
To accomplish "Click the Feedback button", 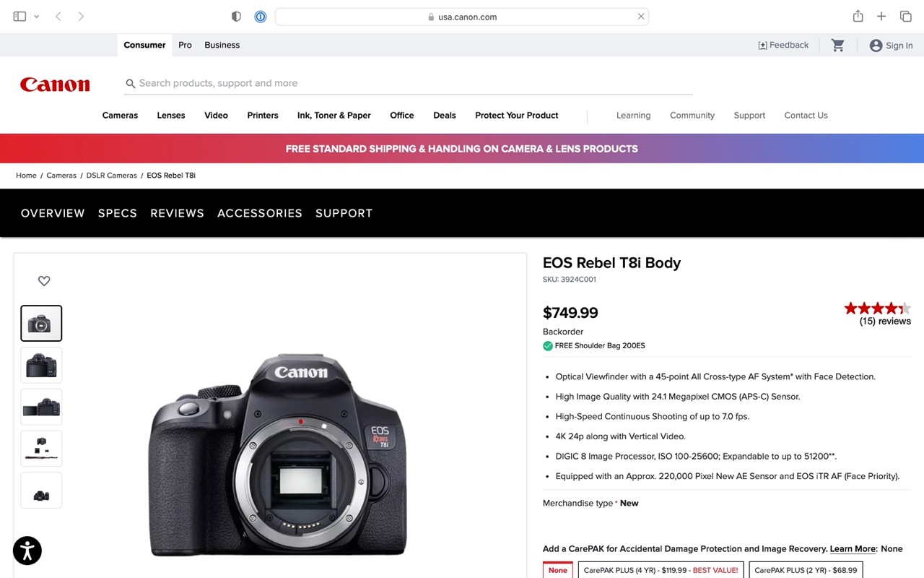I will (783, 46).
